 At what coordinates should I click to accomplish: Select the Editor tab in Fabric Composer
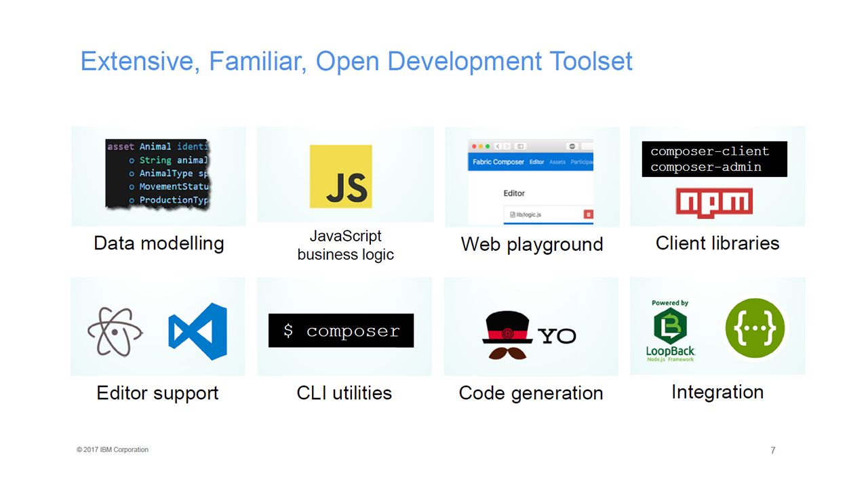tap(537, 162)
